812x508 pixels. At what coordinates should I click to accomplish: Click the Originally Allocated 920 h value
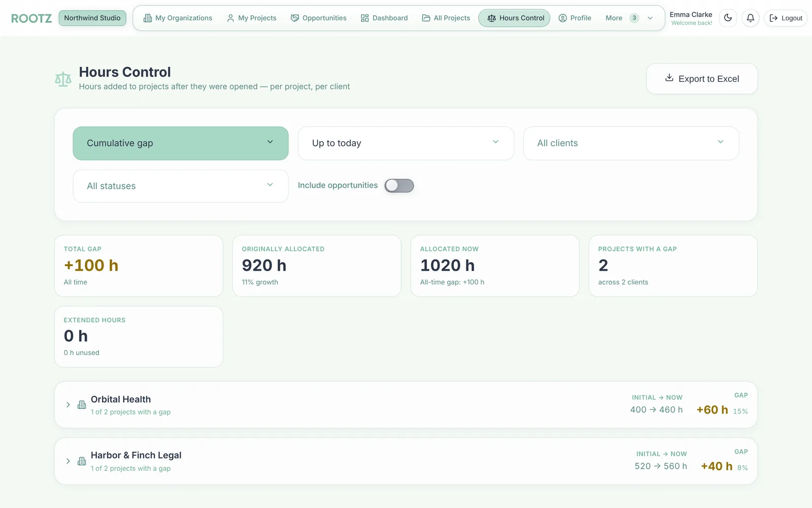(264, 265)
